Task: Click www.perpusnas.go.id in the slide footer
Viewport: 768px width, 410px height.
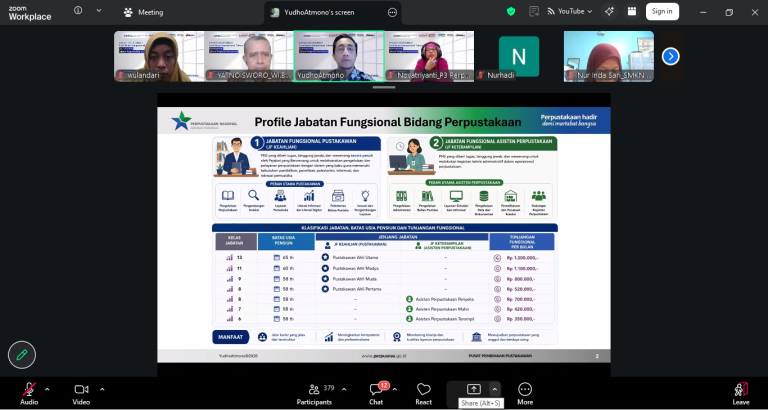Action: pos(384,356)
